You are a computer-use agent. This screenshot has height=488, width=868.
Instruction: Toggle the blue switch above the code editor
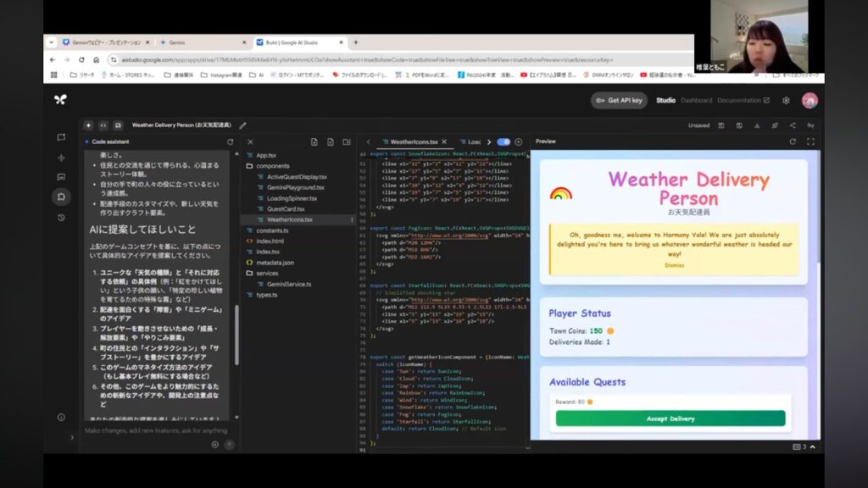coord(504,141)
